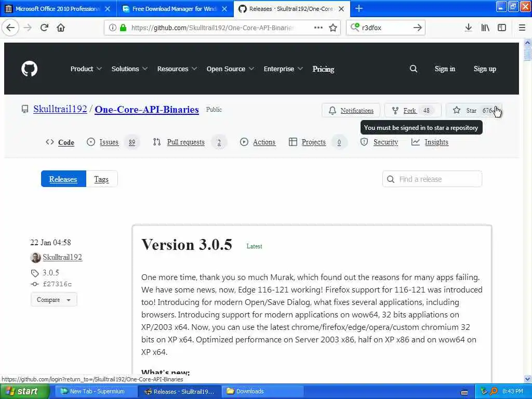Viewport: 532px width, 399px height.
Task: Switch to the Tags view
Action: pyautogui.click(x=101, y=179)
